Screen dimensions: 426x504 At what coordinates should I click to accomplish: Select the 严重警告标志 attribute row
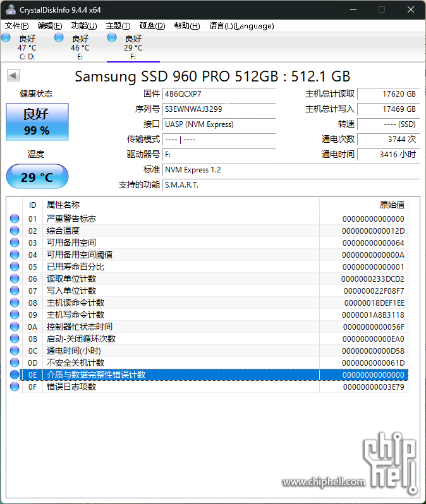(x=207, y=219)
